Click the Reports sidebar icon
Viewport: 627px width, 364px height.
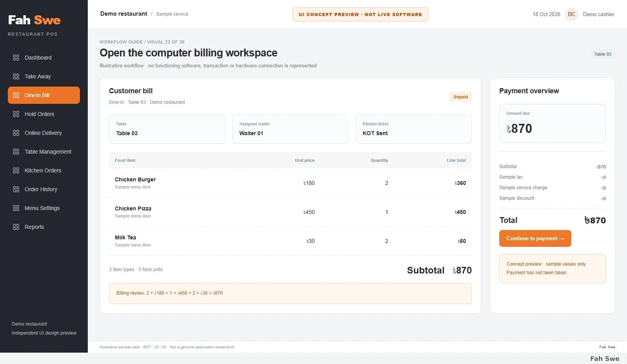16,227
